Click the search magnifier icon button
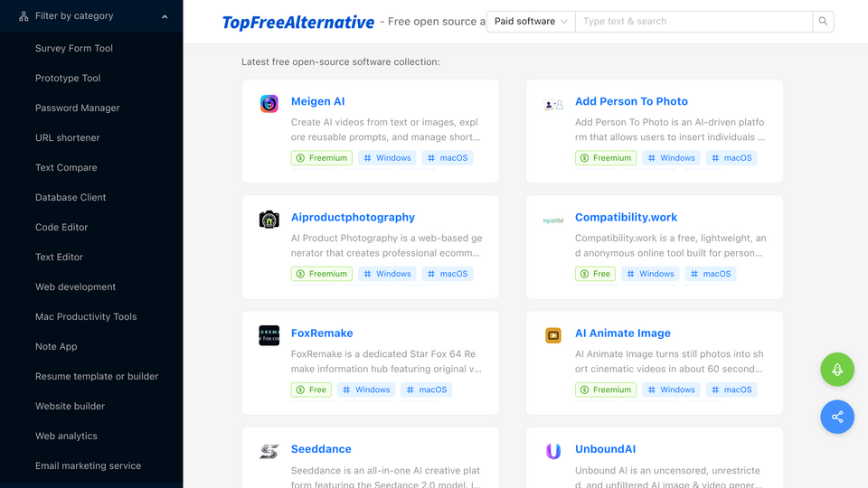 pos(823,22)
